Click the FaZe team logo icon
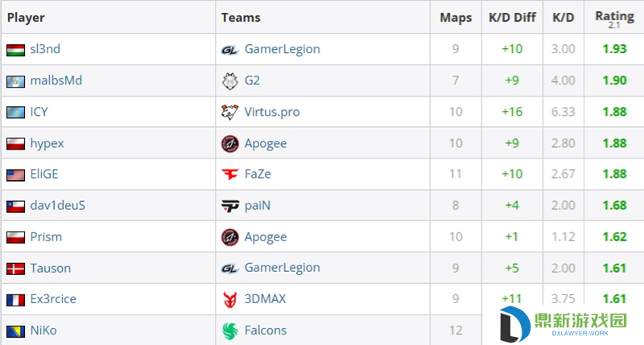The image size is (644, 345). [x=229, y=175]
